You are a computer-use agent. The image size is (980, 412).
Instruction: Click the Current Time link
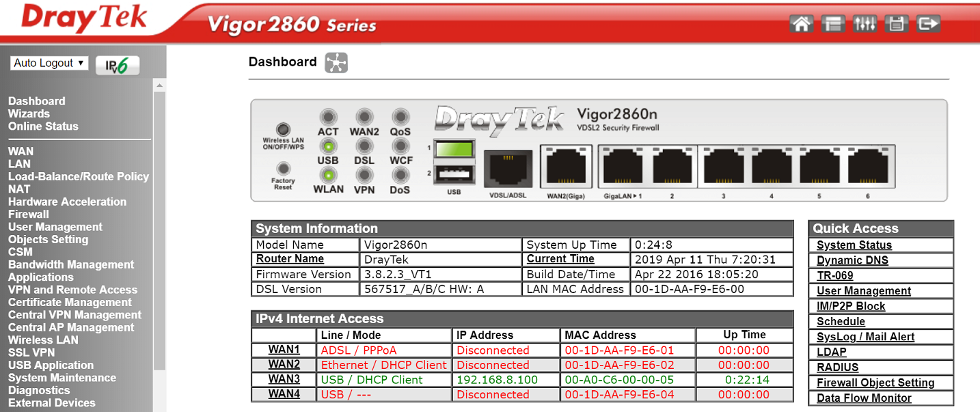pos(560,259)
